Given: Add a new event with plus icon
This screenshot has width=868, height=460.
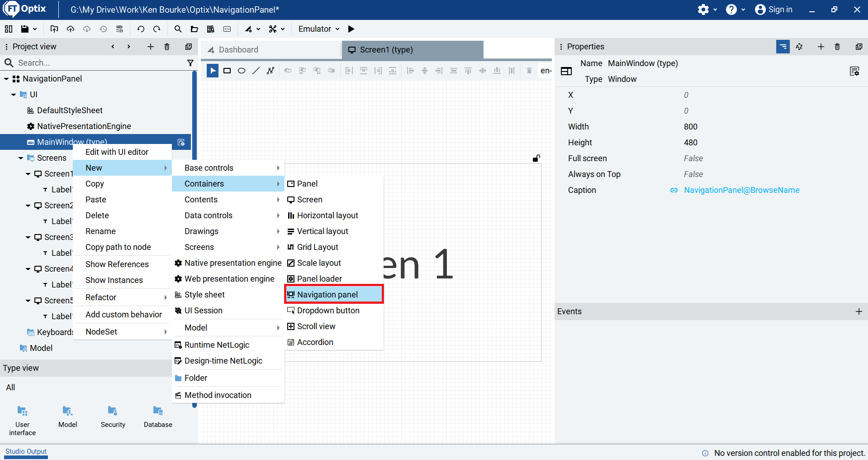Looking at the screenshot, I should (859, 311).
